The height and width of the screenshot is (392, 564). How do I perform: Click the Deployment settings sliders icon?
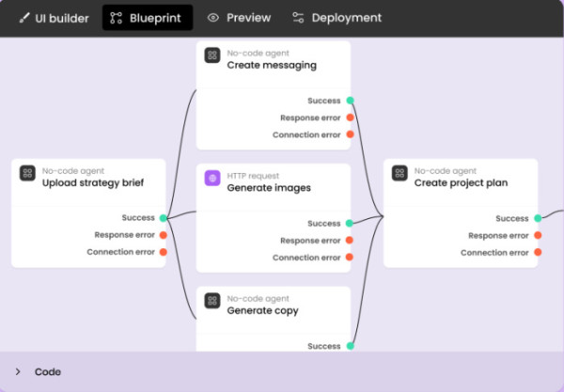(298, 18)
